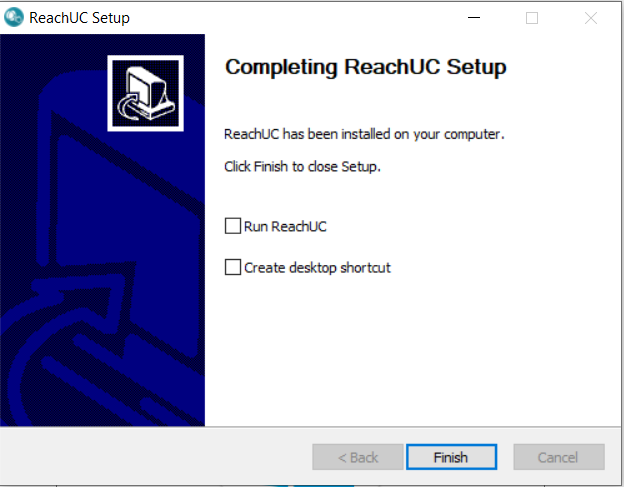Viewport: 624px width, 487px height.
Task: Close the ReachUC Setup window
Action: point(591,18)
